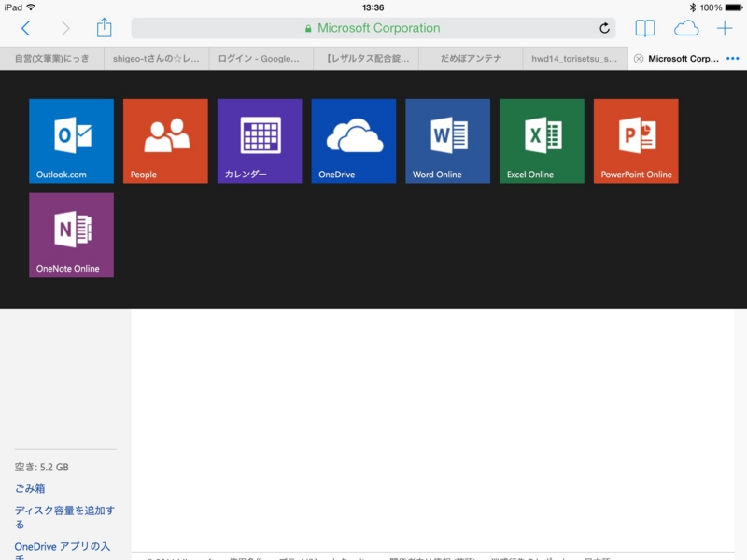The width and height of the screenshot is (747, 560).
Task: Launch Word Online tile
Action: click(448, 141)
